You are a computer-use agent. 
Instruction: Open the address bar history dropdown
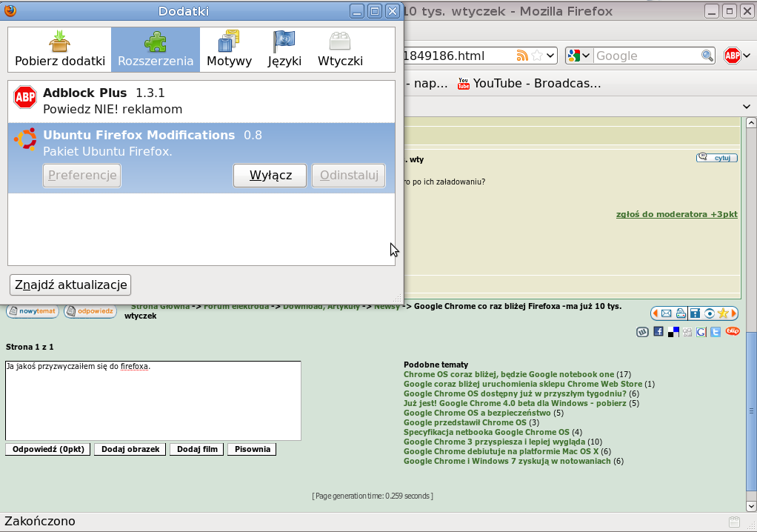pos(550,56)
